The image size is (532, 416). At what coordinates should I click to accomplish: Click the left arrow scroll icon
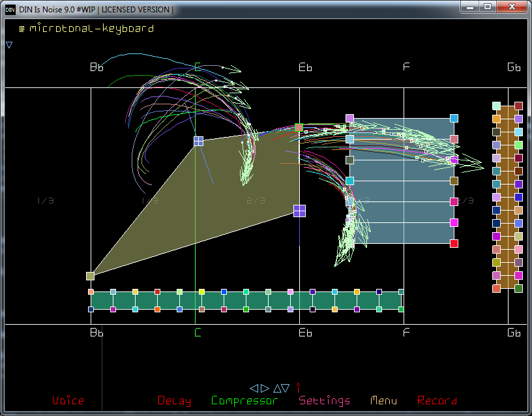[x=254, y=388]
